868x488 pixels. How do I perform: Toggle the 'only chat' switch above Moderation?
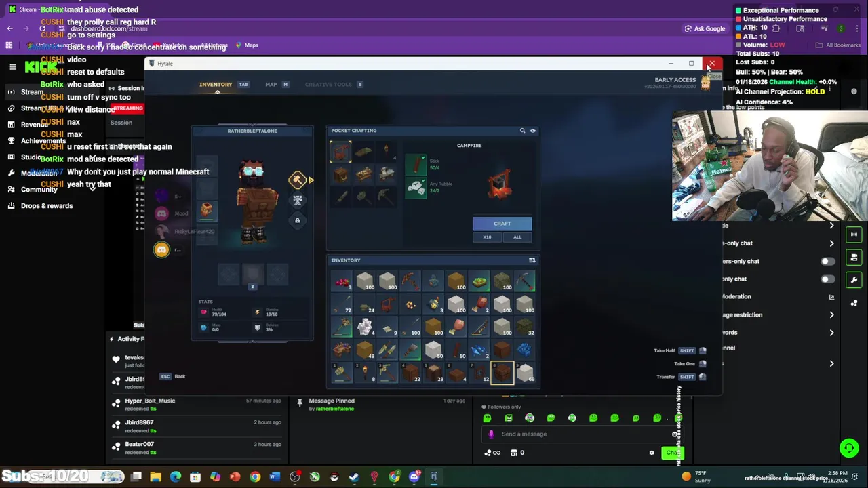click(828, 279)
